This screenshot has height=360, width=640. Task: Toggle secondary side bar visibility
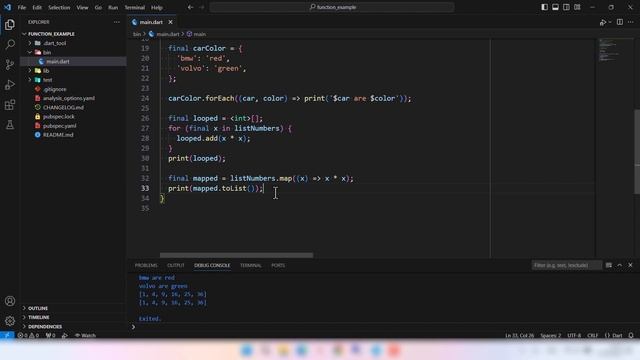click(566, 7)
